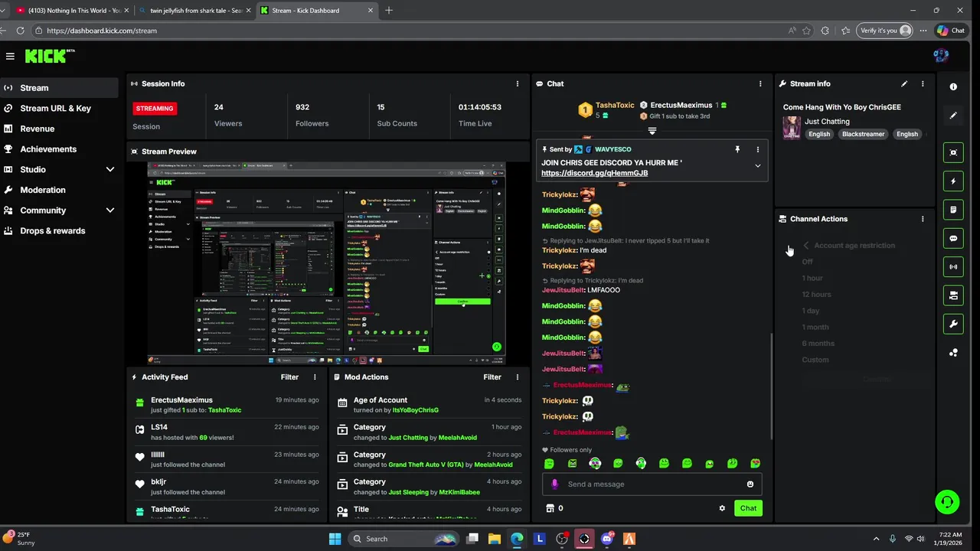Switch to twin jellyfish search tab
This screenshot has width=980, height=551.
click(195, 10)
